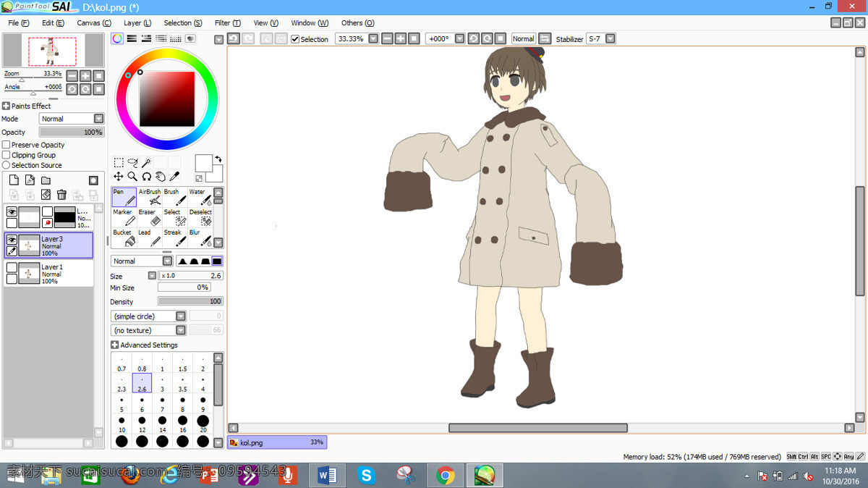Choose the 2.6 brush size preset

click(142, 384)
